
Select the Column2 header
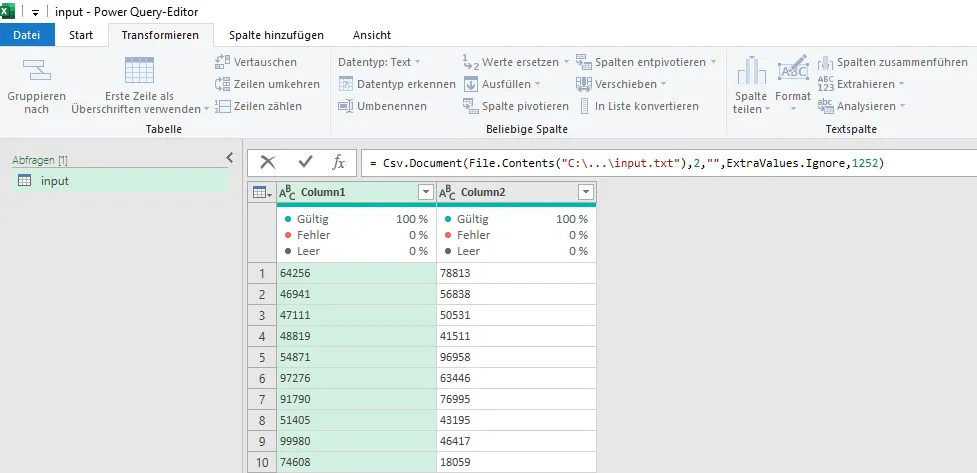pyautogui.click(x=516, y=193)
